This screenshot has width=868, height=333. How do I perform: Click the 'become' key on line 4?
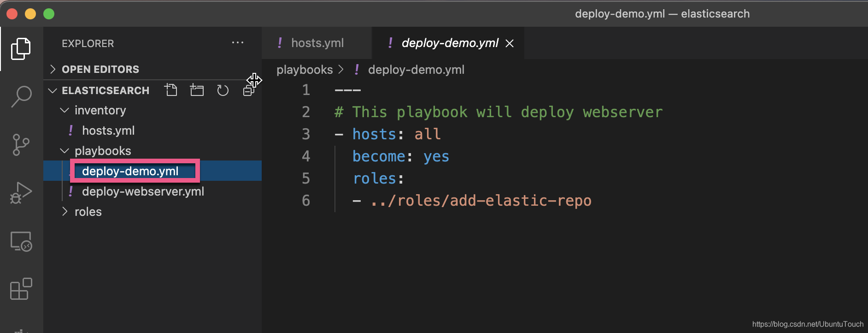pyautogui.click(x=379, y=156)
